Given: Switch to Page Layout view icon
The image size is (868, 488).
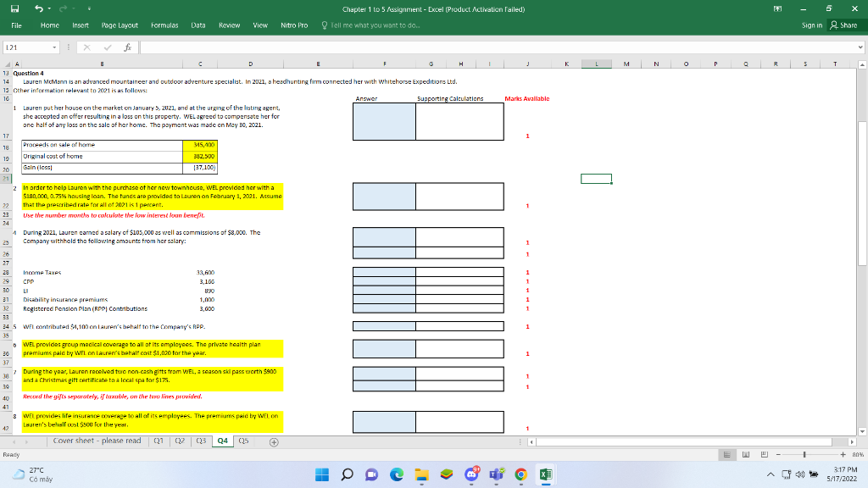Looking at the screenshot, I should point(746,455).
